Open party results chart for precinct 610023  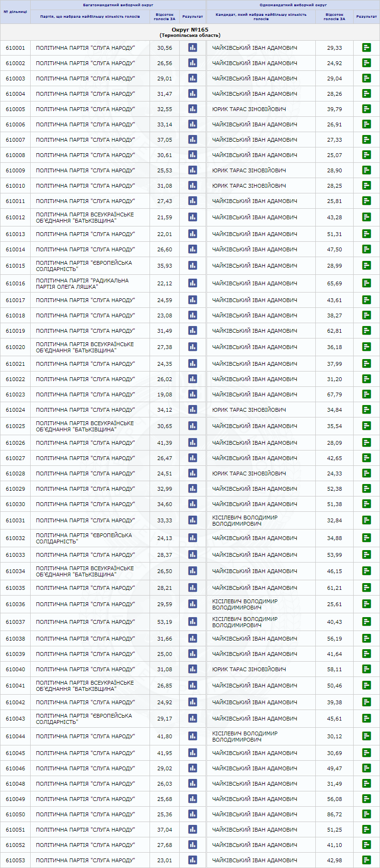tap(193, 394)
